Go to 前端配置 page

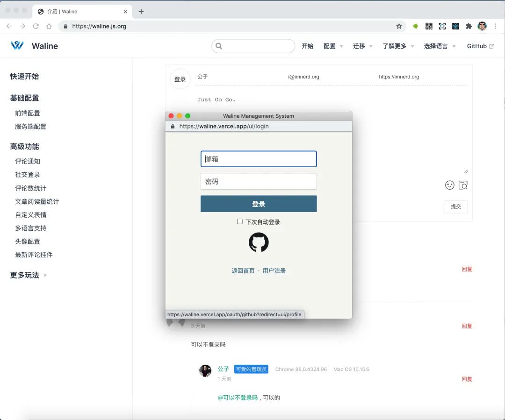(x=28, y=113)
